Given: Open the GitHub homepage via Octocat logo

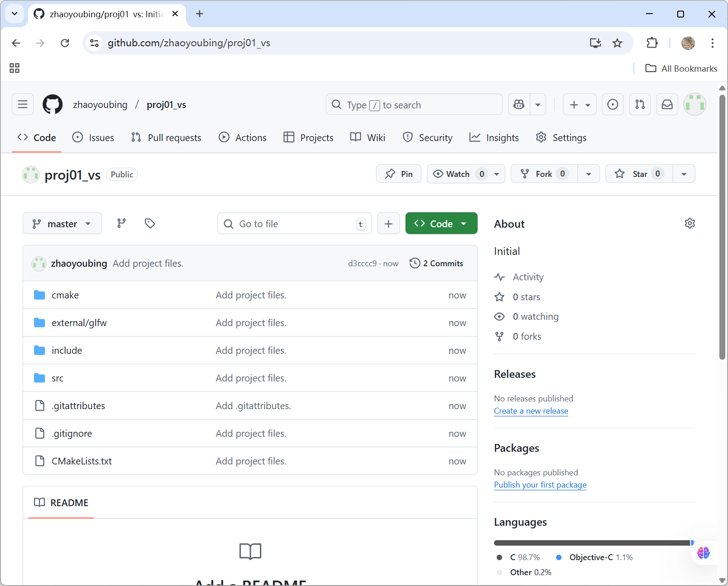Looking at the screenshot, I should click(x=53, y=105).
